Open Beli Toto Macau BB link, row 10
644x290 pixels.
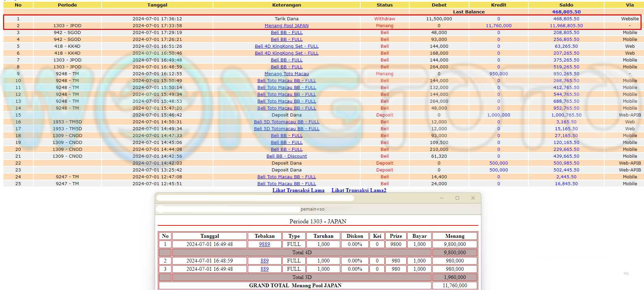click(286, 80)
